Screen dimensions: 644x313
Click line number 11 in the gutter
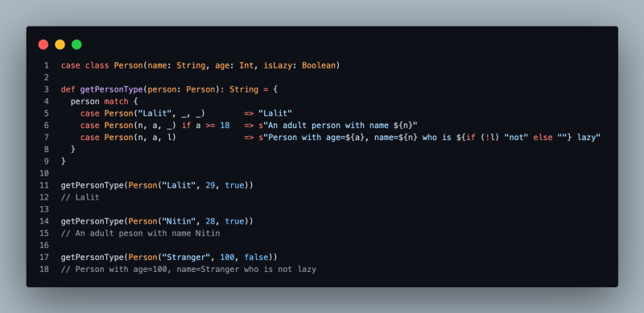pos(44,185)
